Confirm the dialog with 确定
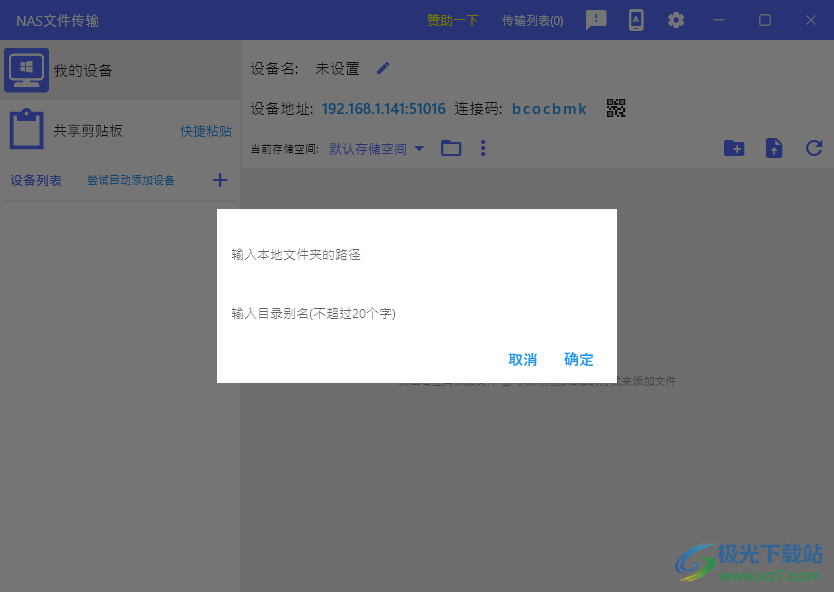Image resolution: width=834 pixels, height=592 pixels. pos(578,360)
